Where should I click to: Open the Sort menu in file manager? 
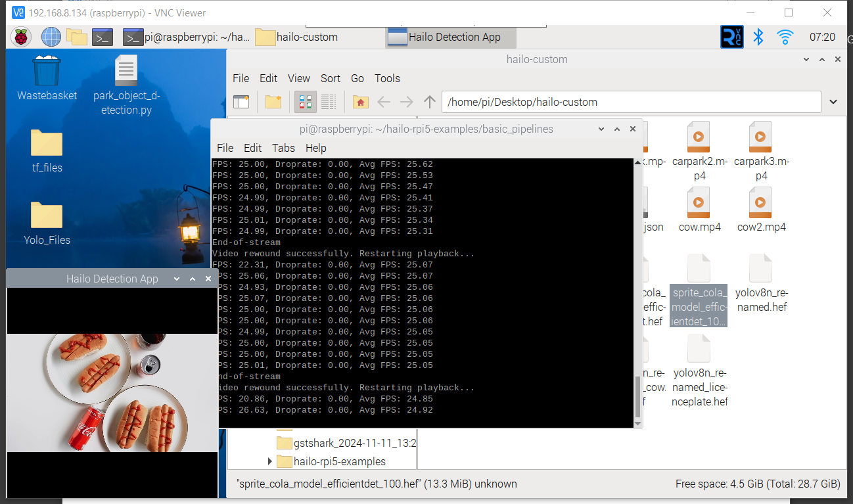[331, 78]
